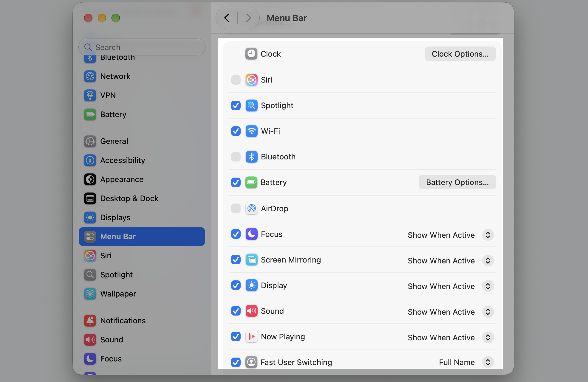Uncheck the Focus checkbox
Viewport: 588px width, 382px height.
(236, 234)
